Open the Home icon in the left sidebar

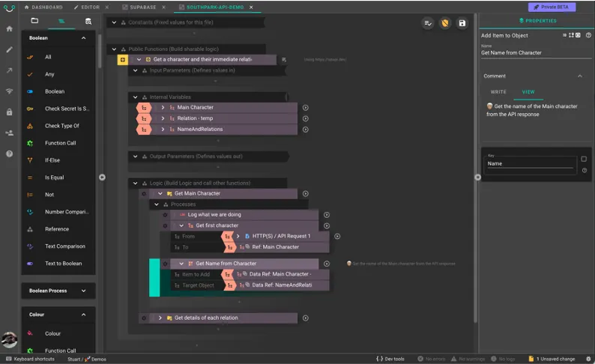click(x=10, y=29)
